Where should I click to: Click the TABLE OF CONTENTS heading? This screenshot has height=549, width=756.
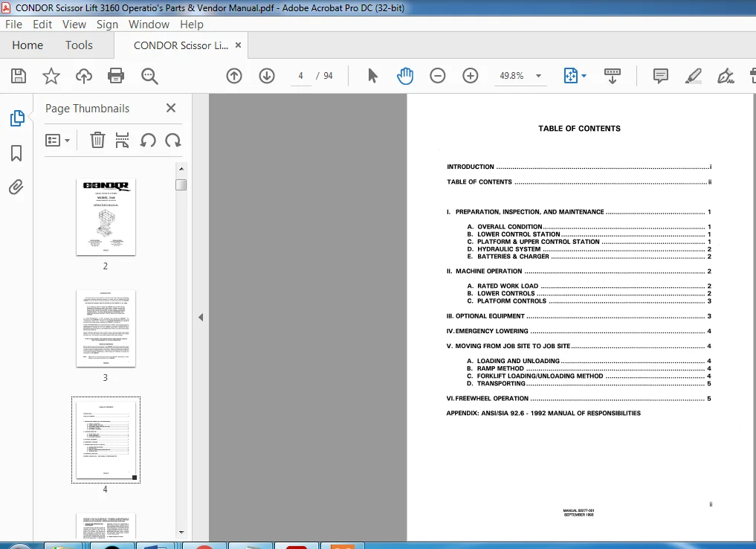[580, 129]
